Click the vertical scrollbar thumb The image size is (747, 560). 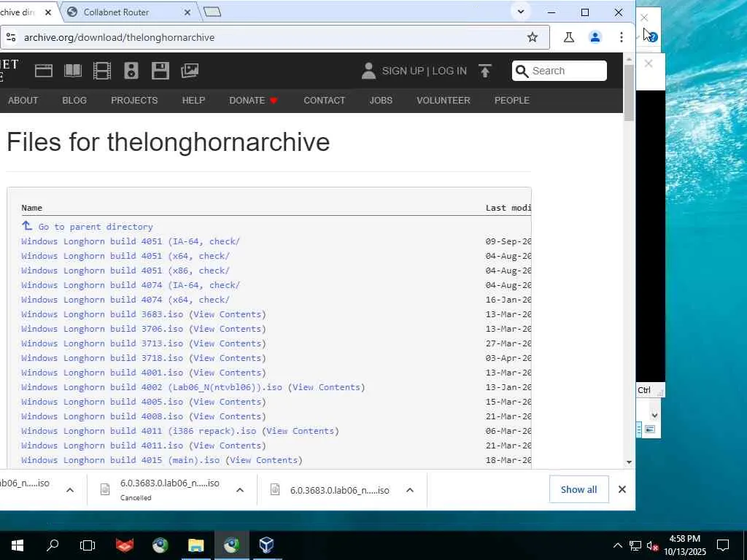630,93
